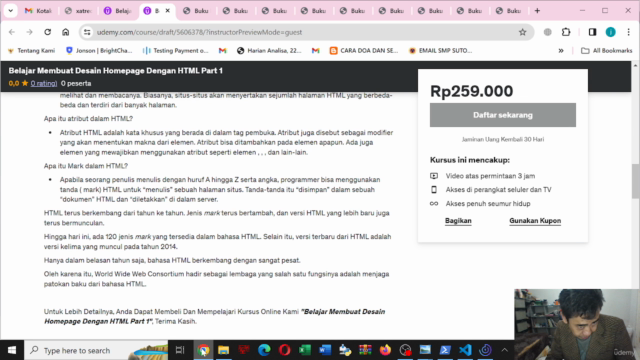
Task: Switch to the last Buku tab
Action: [x=509, y=11]
